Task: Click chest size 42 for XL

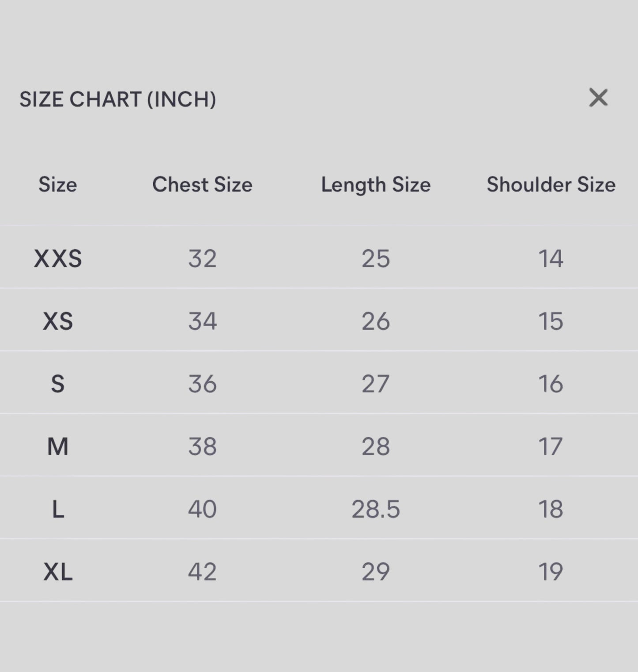Action: 202,573
